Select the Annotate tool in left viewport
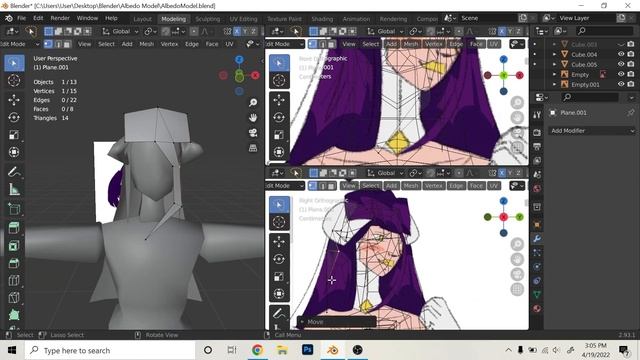 click(14, 172)
